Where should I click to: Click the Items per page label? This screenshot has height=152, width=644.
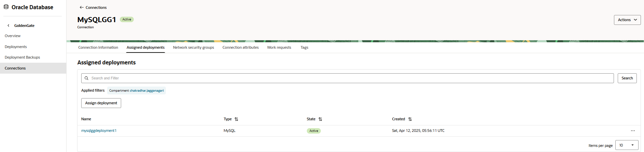[600, 146]
